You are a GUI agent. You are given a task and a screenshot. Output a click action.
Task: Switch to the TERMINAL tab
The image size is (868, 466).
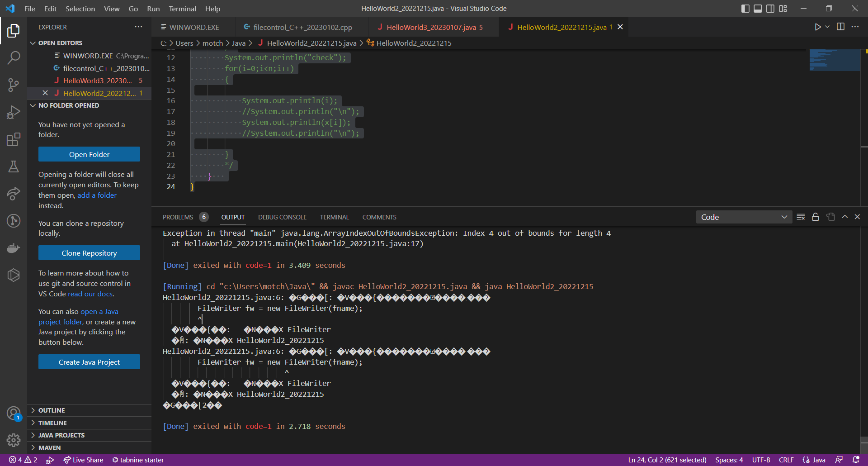click(x=334, y=217)
